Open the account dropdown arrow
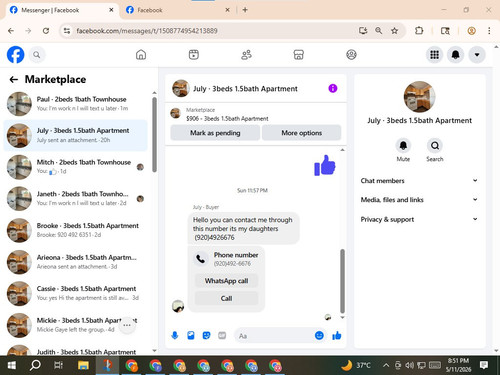 point(477,55)
